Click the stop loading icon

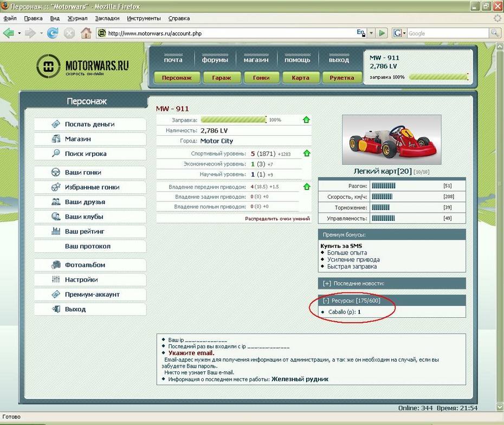69,33
